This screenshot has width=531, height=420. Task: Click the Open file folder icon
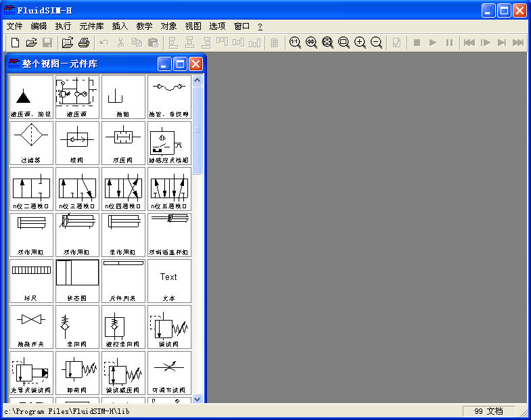point(32,43)
